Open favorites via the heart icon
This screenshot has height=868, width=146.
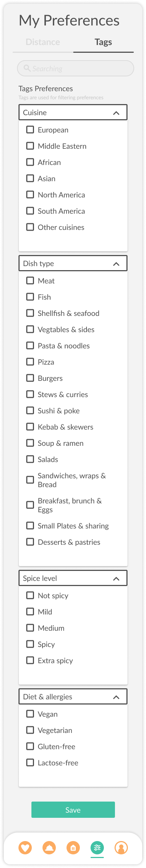(x=25, y=848)
